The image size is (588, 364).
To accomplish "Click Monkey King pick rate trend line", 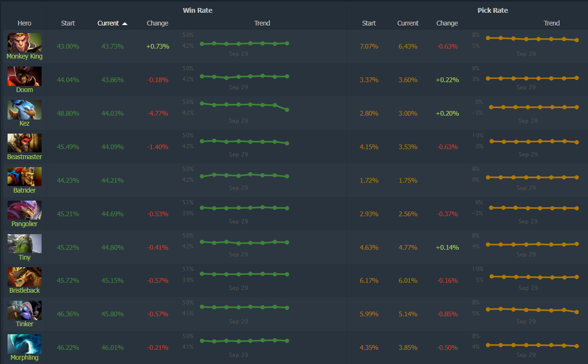I will tap(532, 39).
